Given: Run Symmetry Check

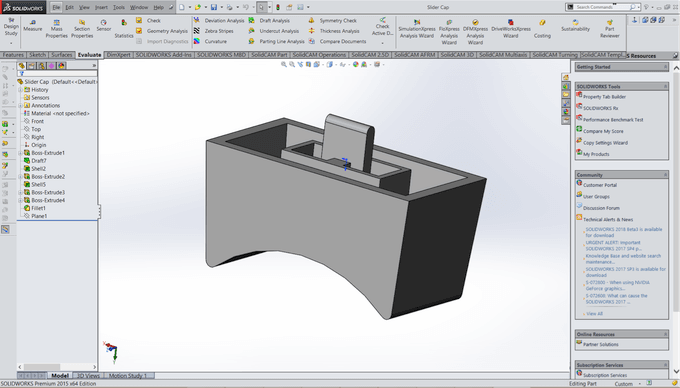Looking at the screenshot, I should click(333, 20).
